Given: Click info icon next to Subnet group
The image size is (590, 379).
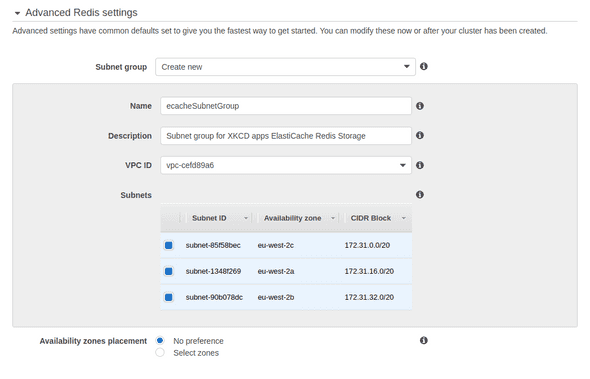Looking at the screenshot, I should [x=424, y=66].
